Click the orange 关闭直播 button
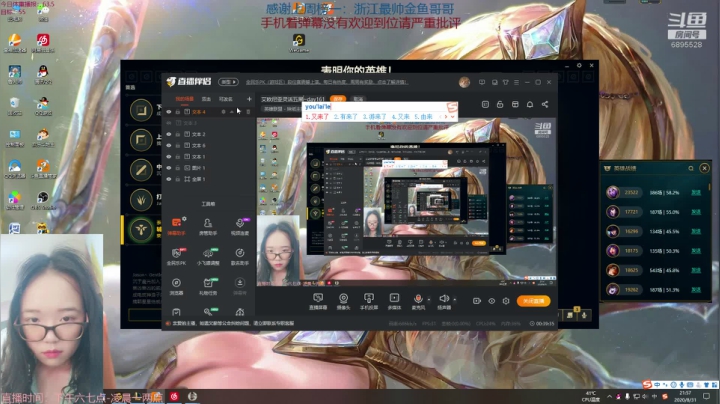The height and width of the screenshot is (404, 720). coord(534,301)
